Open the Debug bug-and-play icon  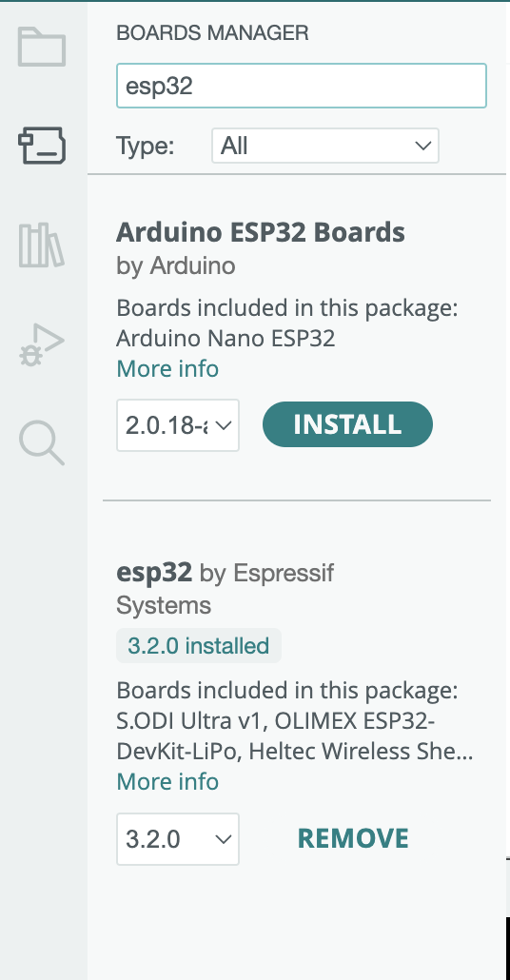coord(41,344)
